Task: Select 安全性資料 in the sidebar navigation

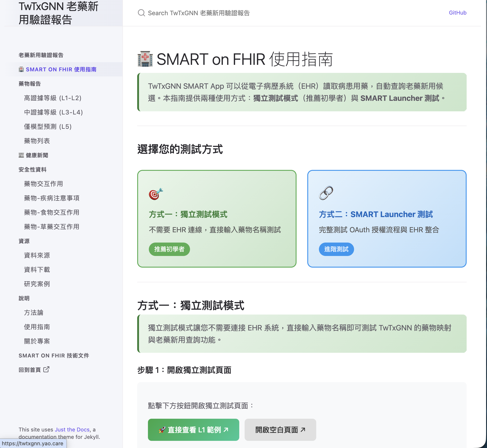Action: click(32, 169)
